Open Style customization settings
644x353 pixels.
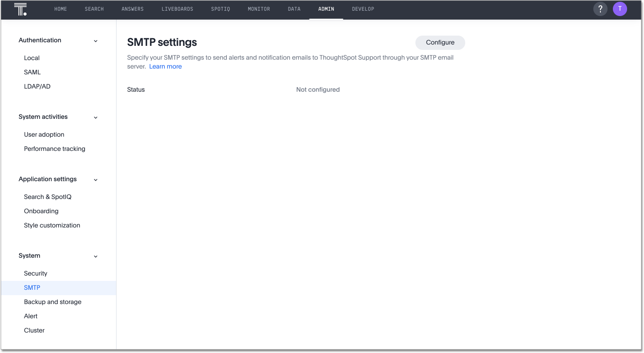(52, 225)
